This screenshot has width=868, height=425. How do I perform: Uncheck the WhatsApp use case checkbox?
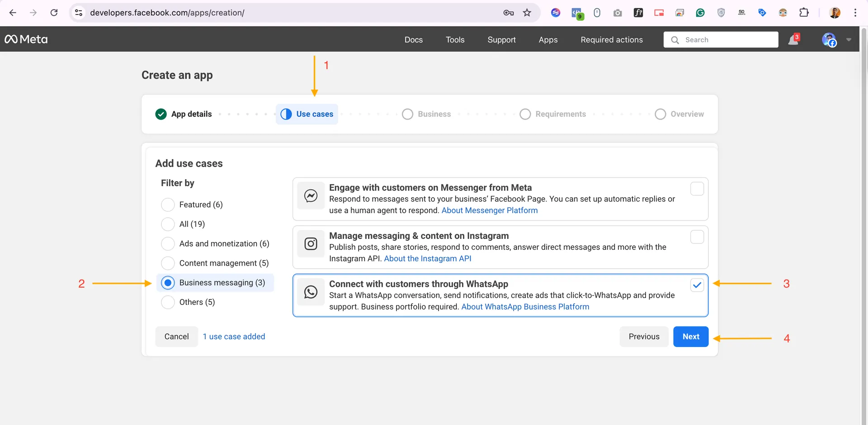coord(697,285)
